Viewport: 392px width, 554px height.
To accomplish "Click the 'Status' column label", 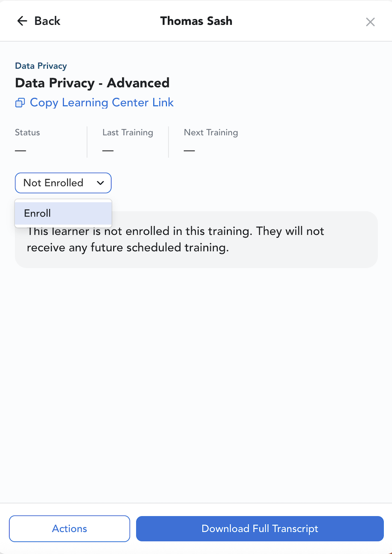I will (x=27, y=132).
